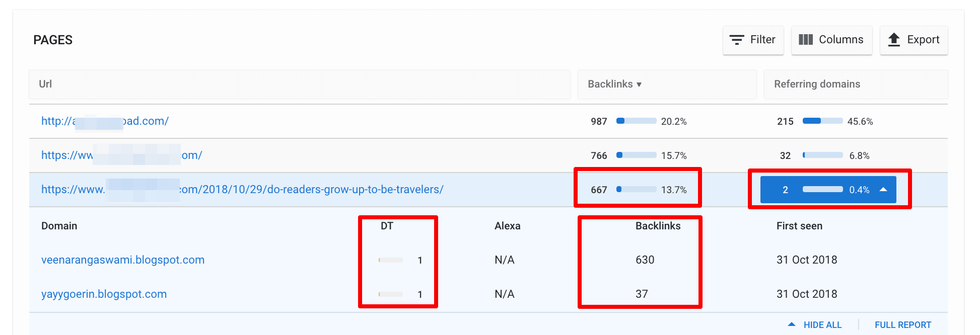Click referring domains bar showing 6.8%
This screenshot has height=335, width=980.
(823, 155)
